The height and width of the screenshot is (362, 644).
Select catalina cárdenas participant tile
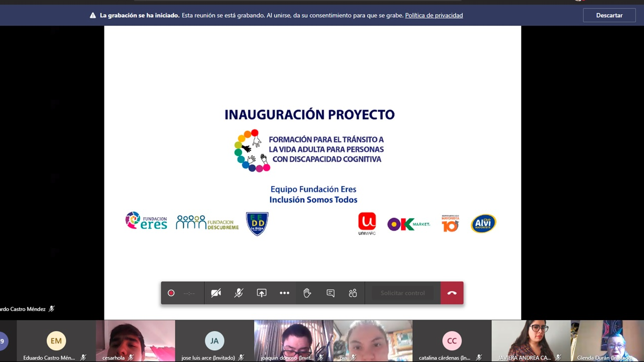(452, 341)
